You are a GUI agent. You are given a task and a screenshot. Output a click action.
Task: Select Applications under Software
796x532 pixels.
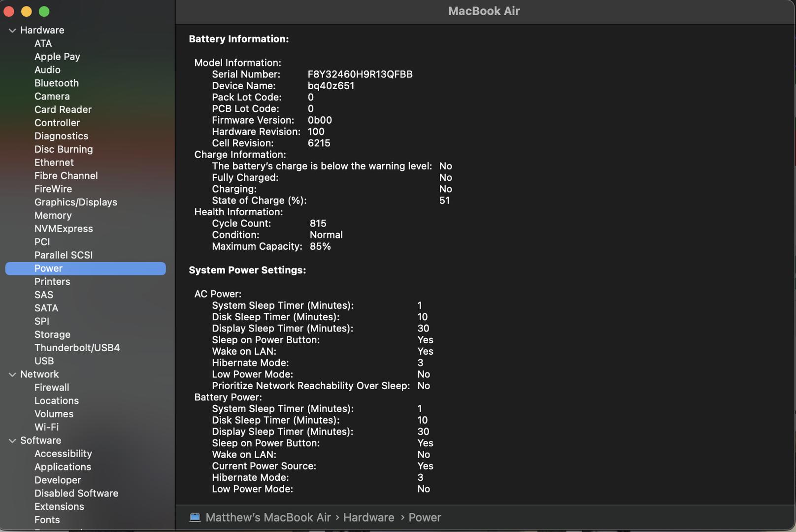click(x=63, y=467)
